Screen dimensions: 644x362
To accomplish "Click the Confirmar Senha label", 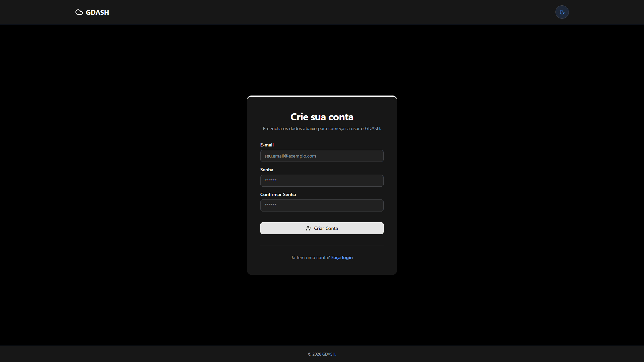I will pos(278,194).
